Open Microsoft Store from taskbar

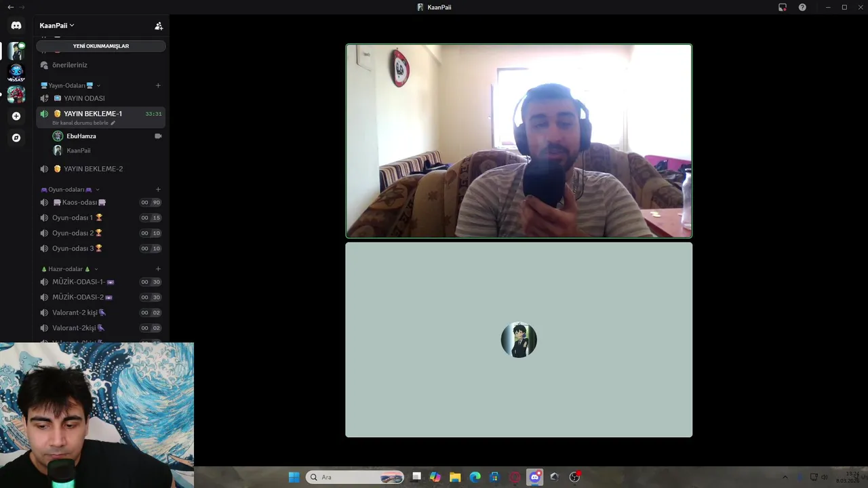495,477
